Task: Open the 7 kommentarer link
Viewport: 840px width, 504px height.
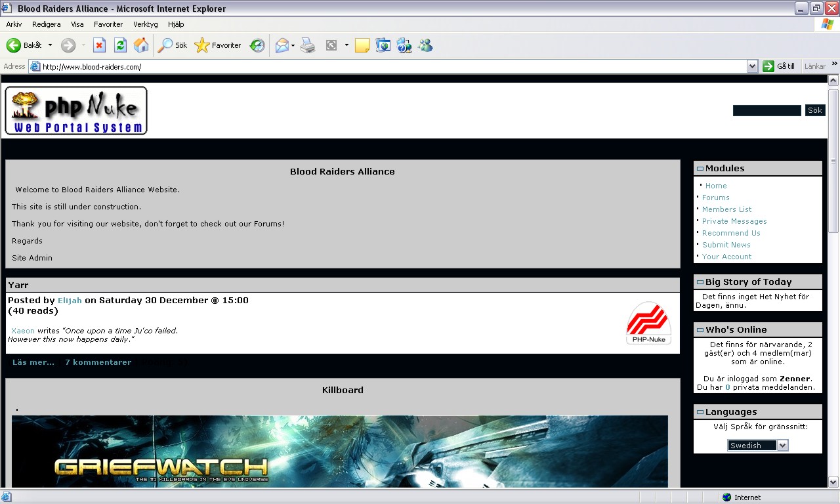Action: pyautogui.click(x=98, y=362)
